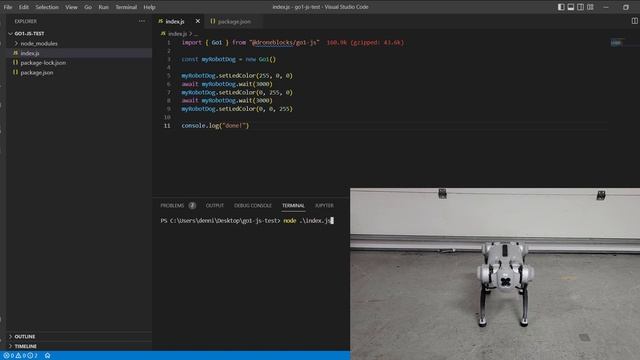Click the EXPLORER panel title
The height and width of the screenshot is (360, 640).
(x=25, y=21)
